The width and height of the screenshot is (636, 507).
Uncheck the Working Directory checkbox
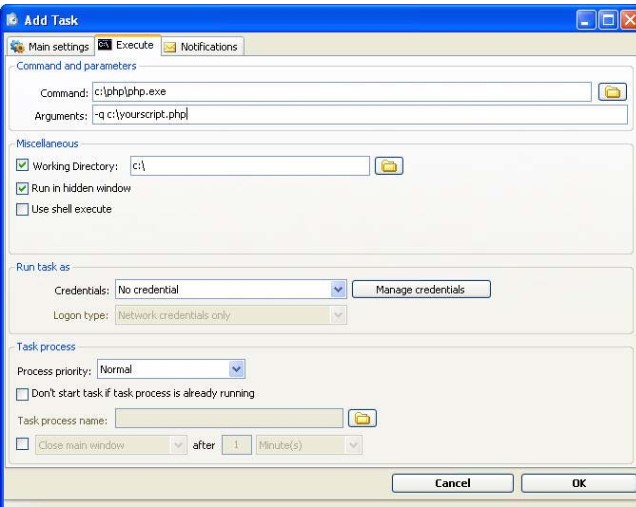(22, 165)
